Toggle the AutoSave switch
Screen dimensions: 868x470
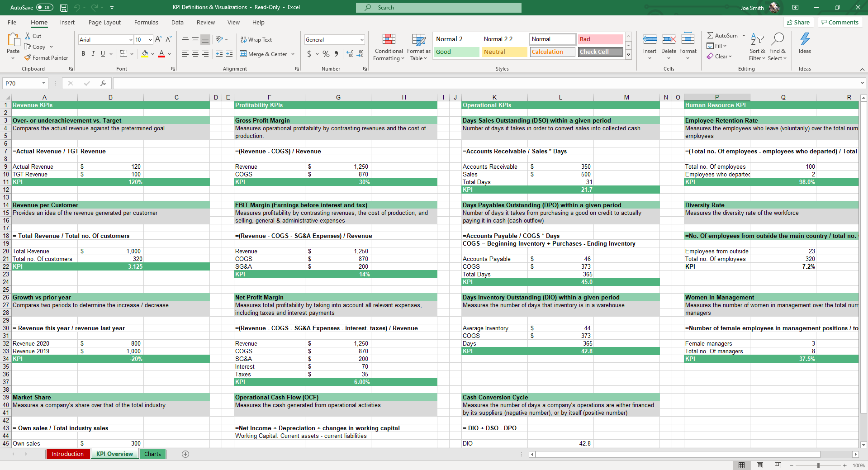45,8
